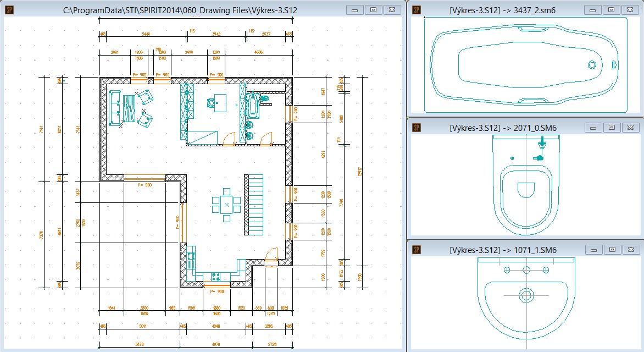Maximize the main Výkres-3.S12 drawing window

tap(373, 9)
